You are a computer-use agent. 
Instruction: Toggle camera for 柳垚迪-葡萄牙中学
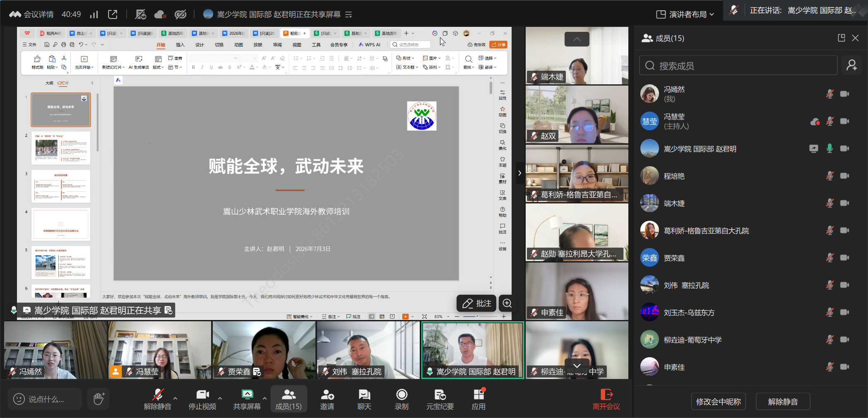(x=844, y=339)
